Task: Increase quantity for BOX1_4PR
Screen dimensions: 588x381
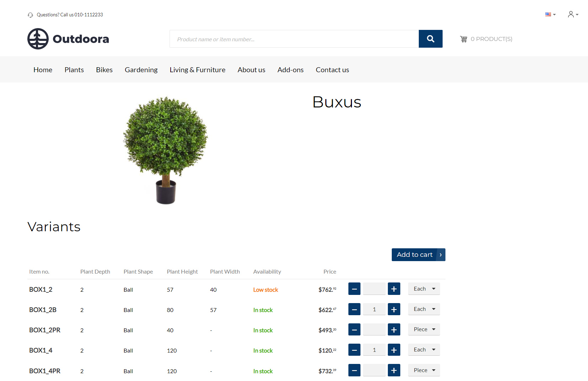Action: pyautogui.click(x=394, y=370)
